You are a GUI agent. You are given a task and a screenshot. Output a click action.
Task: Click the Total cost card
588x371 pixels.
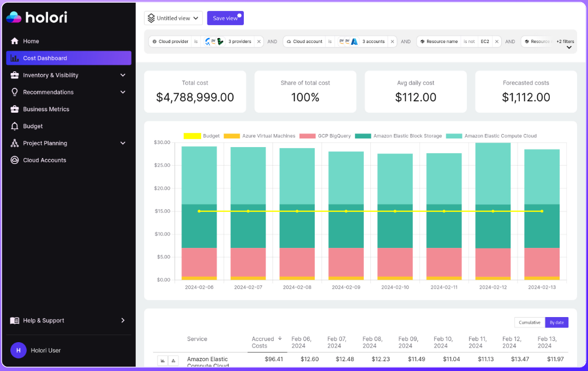coord(195,92)
